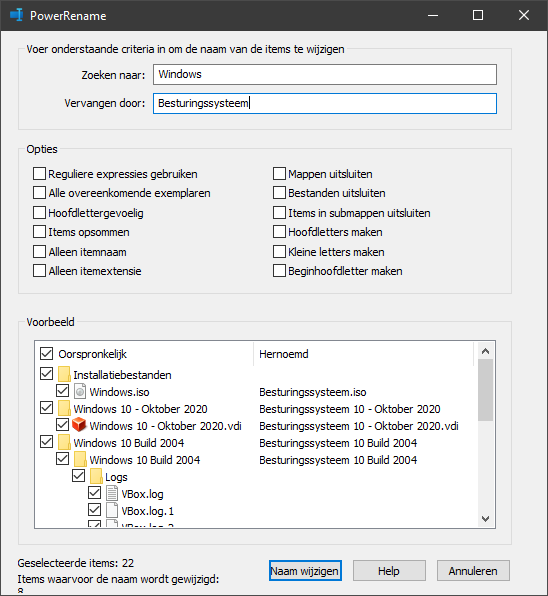The width and height of the screenshot is (548, 596).
Task: Click the folder icon next to Installatiebestanden
Action: coord(64,374)
